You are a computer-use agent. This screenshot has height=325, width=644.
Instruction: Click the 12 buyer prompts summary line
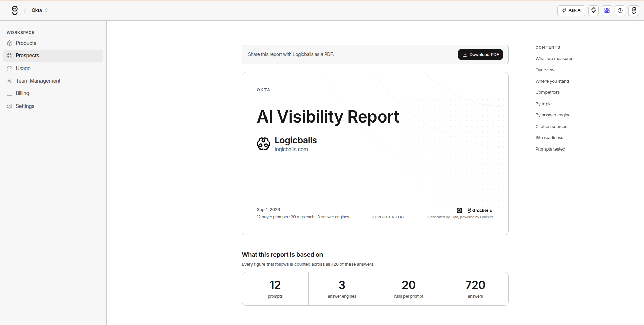point(303,217)
